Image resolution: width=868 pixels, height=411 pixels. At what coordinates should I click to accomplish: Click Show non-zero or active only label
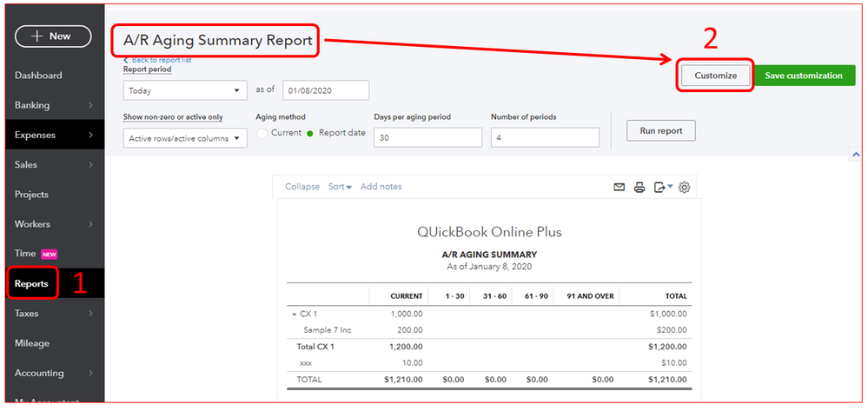tap(173, 117)
